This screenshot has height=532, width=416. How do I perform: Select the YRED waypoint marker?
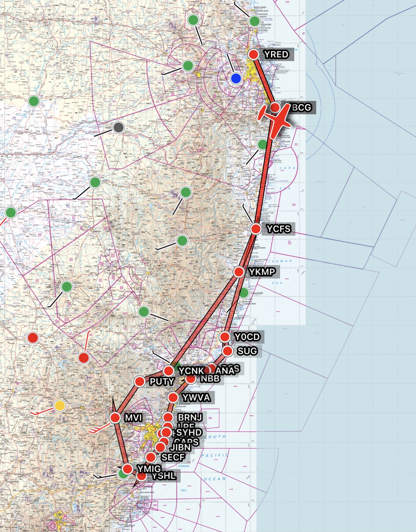tap(254, 54)
